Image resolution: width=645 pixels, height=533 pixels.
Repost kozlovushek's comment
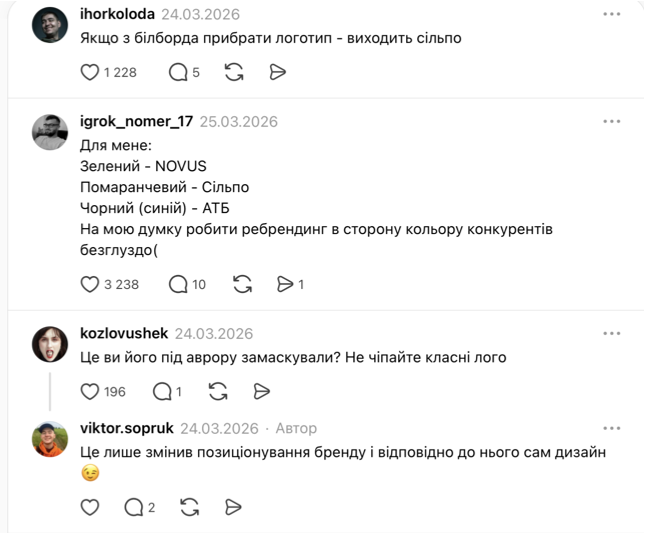coord(217,391)
